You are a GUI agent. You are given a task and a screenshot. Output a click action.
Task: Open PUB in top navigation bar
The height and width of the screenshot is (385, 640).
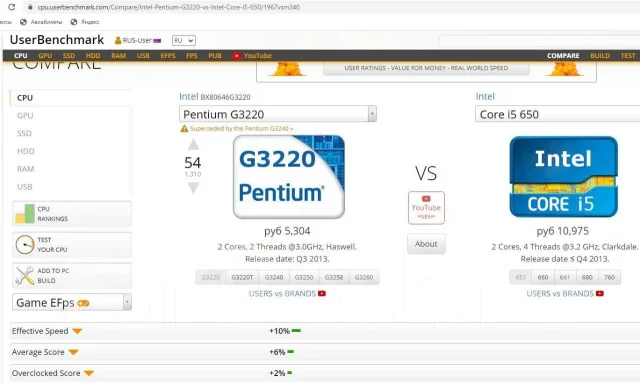click(215, 56)
